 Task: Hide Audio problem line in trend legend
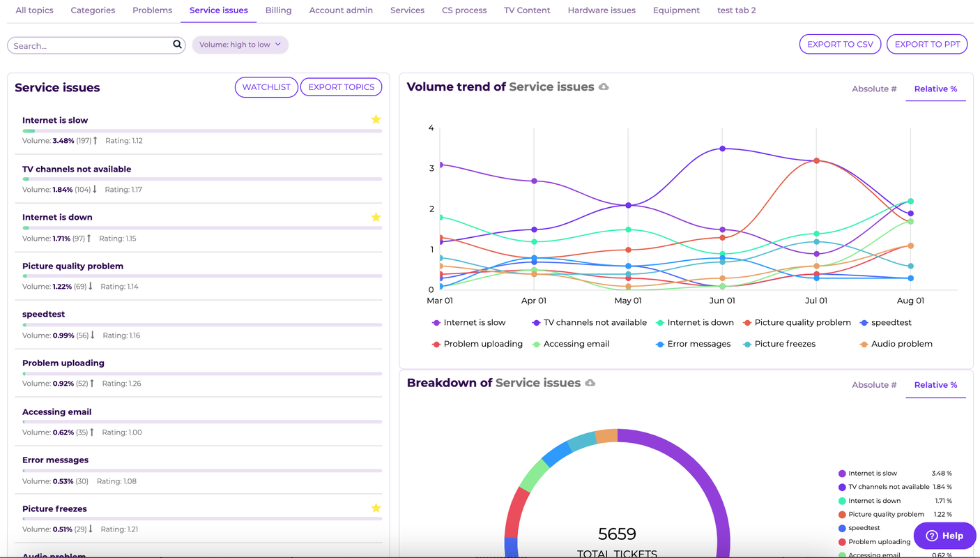(896, 344)
